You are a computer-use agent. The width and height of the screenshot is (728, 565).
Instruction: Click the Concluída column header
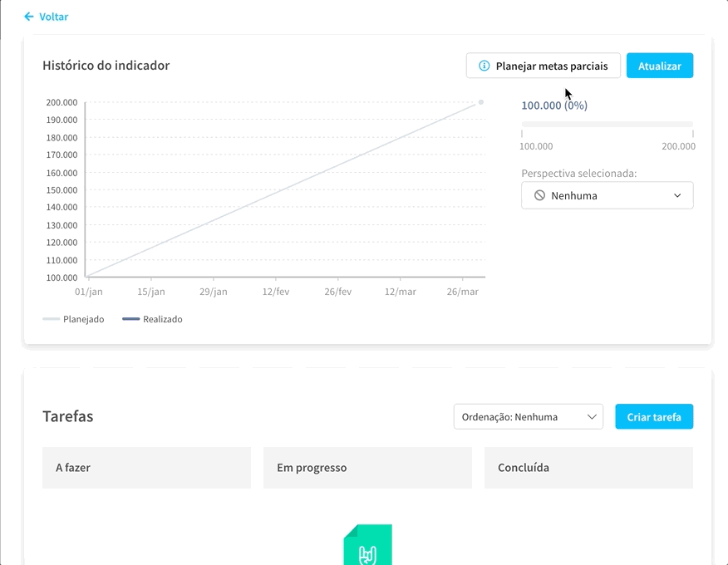[x=588, y=467]
